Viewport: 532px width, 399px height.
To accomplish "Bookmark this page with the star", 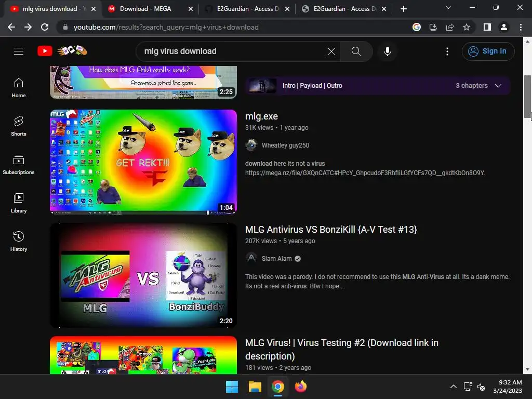I will click(467, 27).
